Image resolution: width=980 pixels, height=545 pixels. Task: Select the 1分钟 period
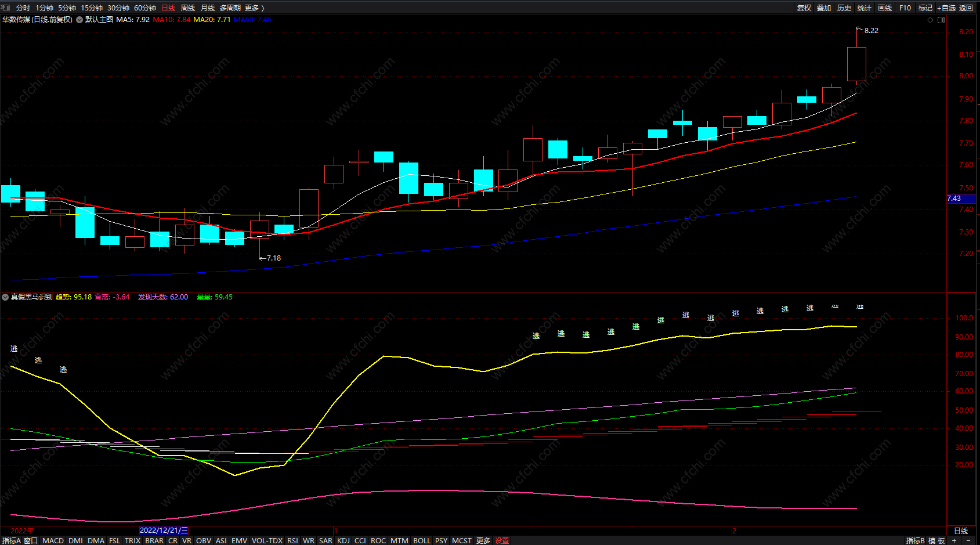tap(44, 8)
